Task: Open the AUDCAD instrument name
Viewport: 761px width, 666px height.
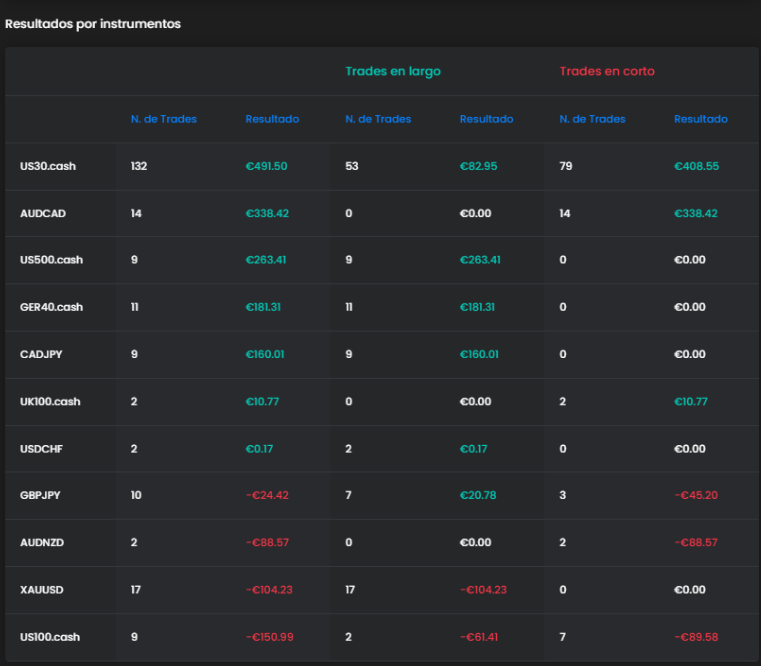Action: pyautogui.click(x=43, y=213)
